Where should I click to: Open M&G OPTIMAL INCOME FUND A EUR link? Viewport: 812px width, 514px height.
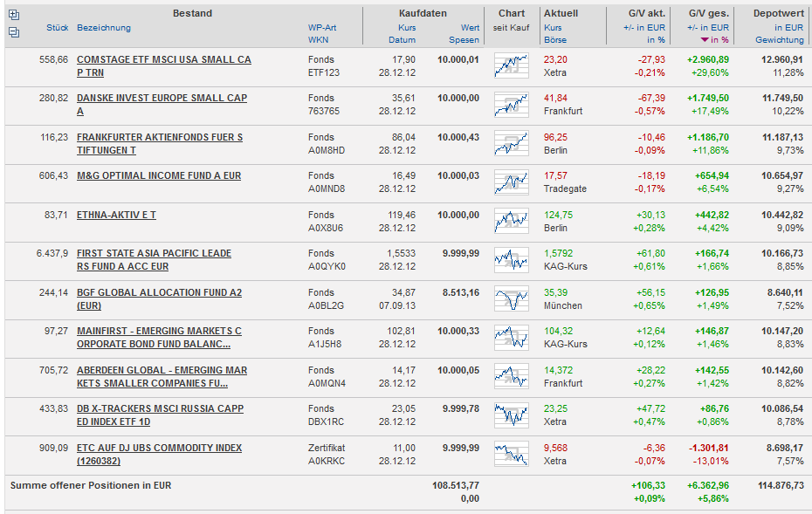pos(159,175)
